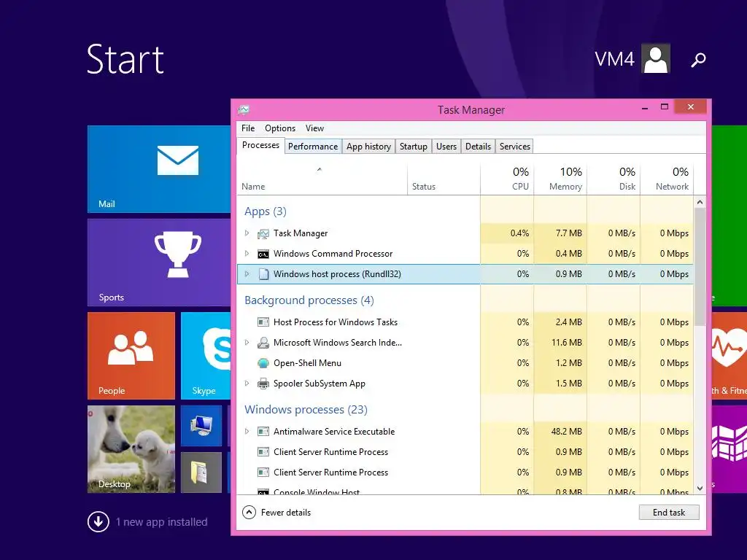Viewport: 747px width, 560px height.
Task: Click the Microsoft Windows Search Indexer icon
Action: click(x=263, y=343)
